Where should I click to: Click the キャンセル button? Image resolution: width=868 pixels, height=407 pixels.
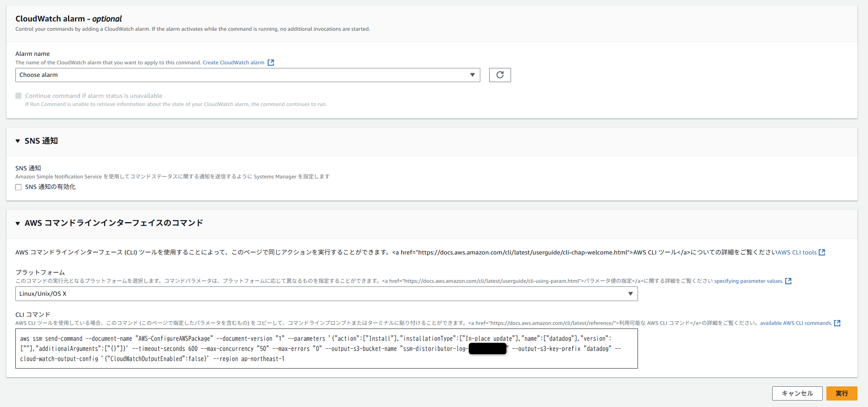797,393
